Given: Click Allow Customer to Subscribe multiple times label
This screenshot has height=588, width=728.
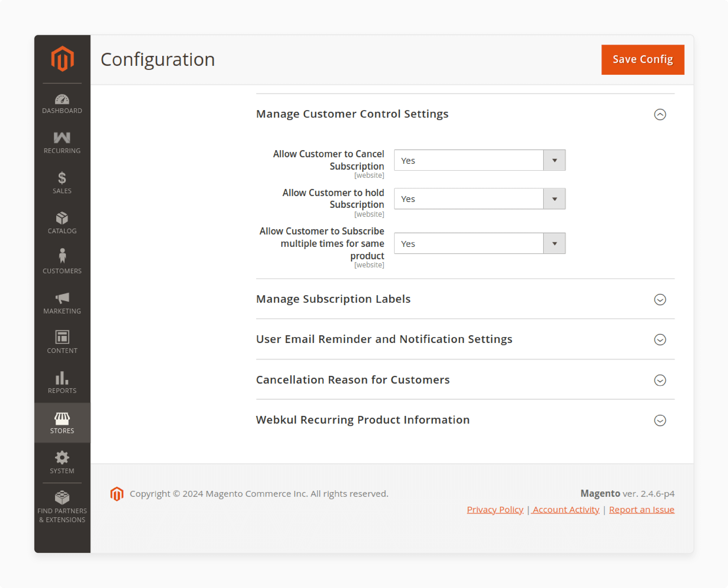Looking at the screenshot, I should tap(322, 244).
